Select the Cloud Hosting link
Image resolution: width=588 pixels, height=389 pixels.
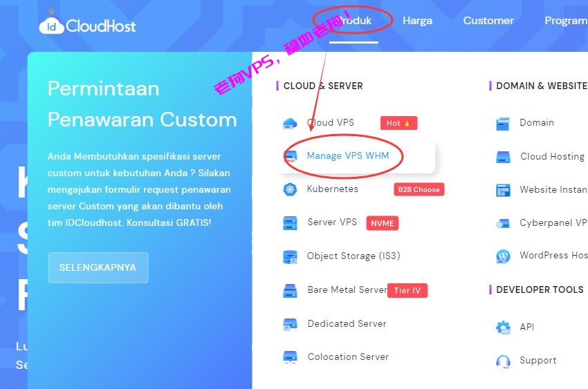tap(552, 157)
